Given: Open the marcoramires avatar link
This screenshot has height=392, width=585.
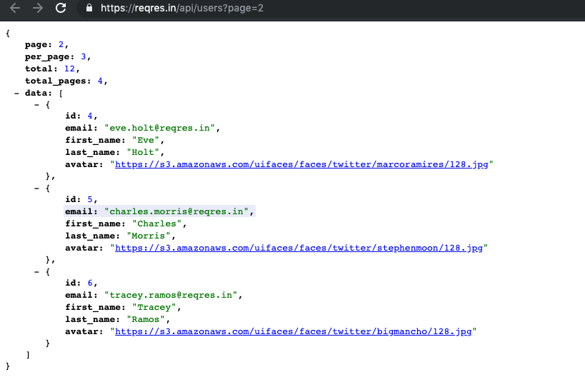Looking at the screenshot, I should tap(301, 164).
